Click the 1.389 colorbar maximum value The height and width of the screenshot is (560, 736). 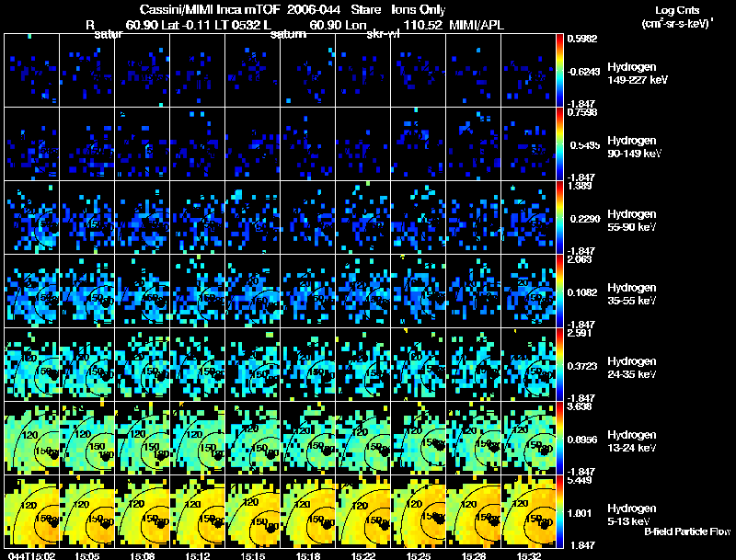coord(580,186)
